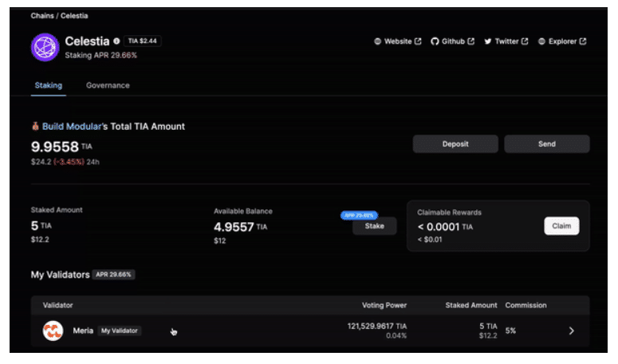The image size is (618, 364).
Task: Click the Github octocat icon
Action: coord(435,41)
